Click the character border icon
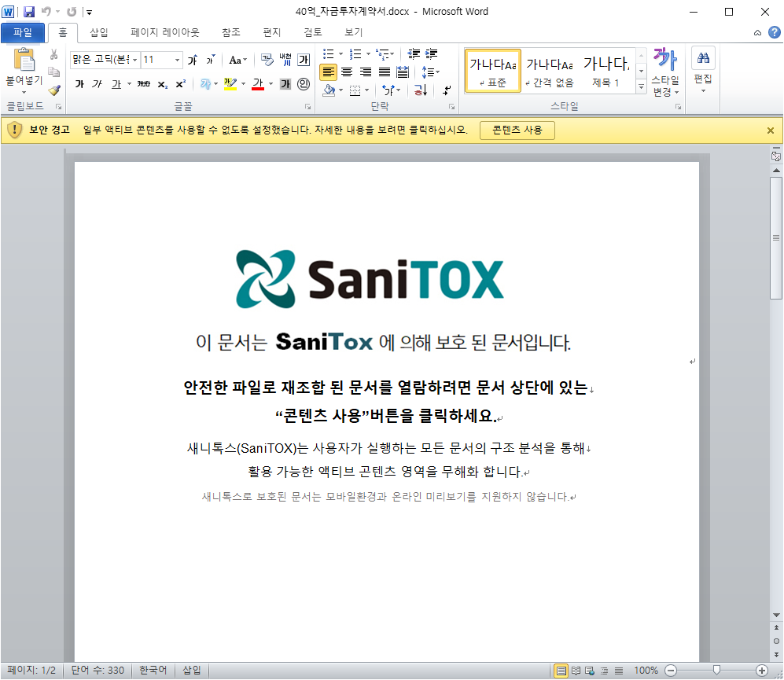Image resolution: width=784 pixels, height=680 pixels. 304,60
